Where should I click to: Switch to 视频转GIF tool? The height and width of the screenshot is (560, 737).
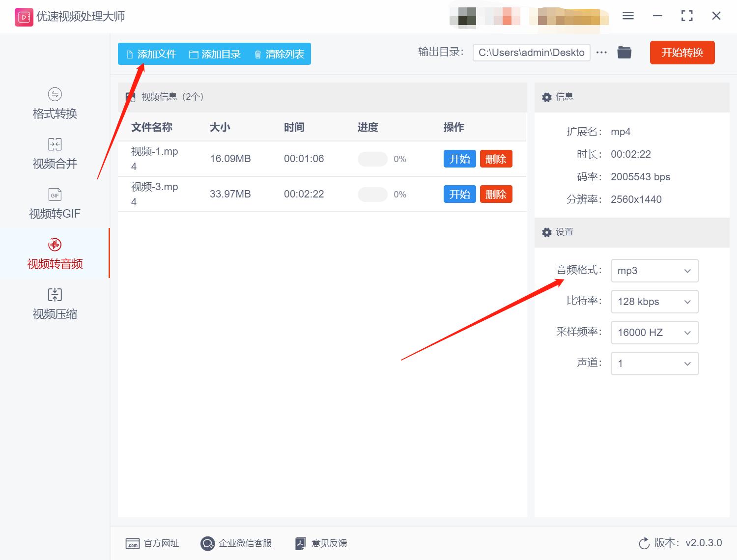54,204
